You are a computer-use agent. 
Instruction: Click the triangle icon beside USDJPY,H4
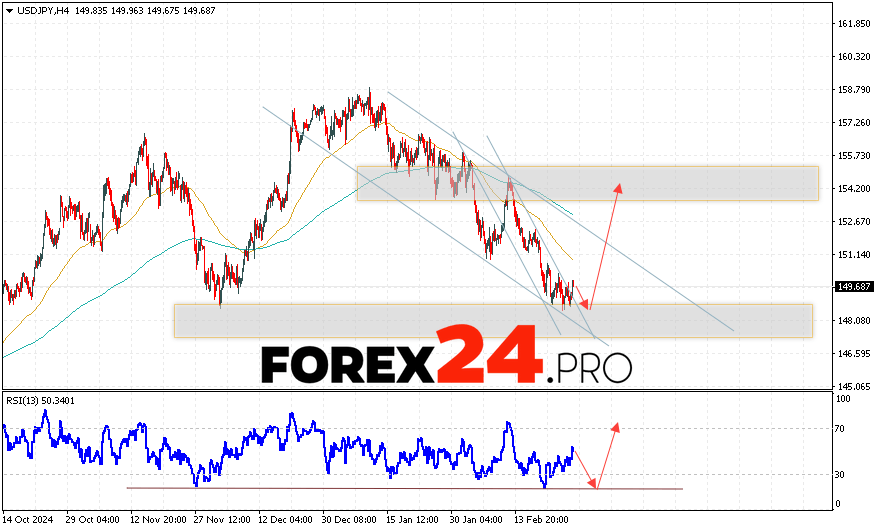coord(8,10)
